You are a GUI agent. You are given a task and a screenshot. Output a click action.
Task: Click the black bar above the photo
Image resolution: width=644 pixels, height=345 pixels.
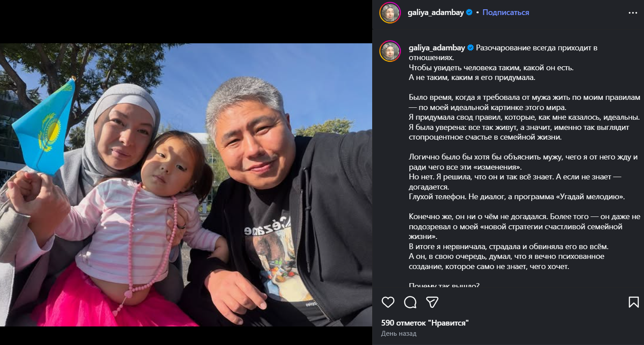point(186,22)
